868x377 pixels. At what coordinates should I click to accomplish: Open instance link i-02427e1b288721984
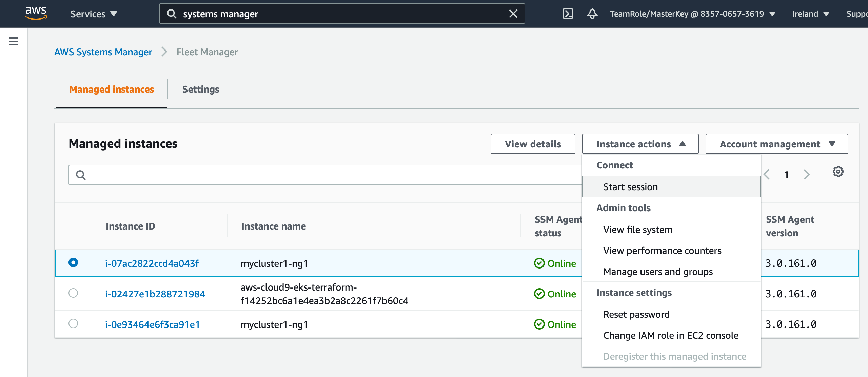tap(155, 294)
